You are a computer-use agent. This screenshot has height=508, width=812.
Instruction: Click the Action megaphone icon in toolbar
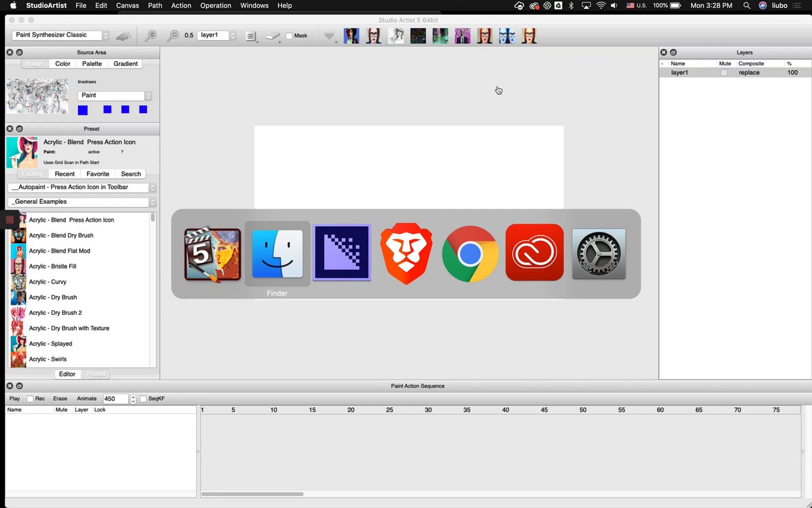click(x=123, y=36)
